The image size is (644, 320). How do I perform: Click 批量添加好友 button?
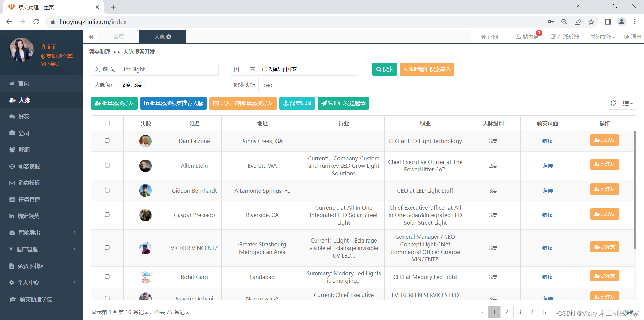point(114,103)
